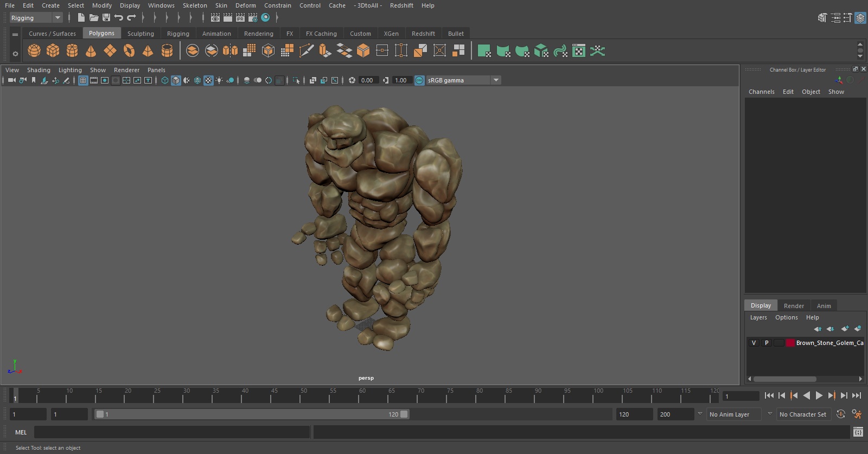Image resolution: width=868 pixels, height=454 pixels.
Task: Open the shelf tab options menu icon
Action: [15, 34]
